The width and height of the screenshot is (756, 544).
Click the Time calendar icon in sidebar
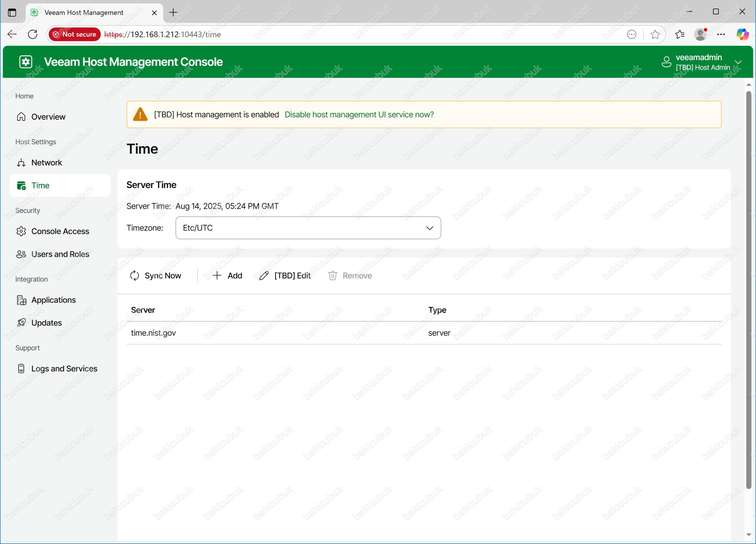click(21, 186)
